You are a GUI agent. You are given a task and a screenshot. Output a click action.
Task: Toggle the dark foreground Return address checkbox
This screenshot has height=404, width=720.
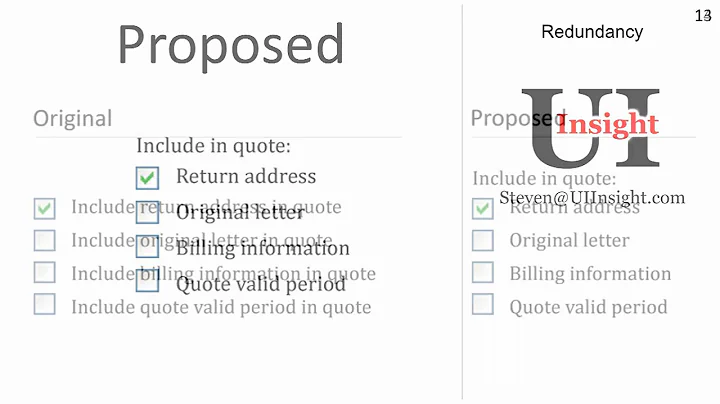[147, 178]
